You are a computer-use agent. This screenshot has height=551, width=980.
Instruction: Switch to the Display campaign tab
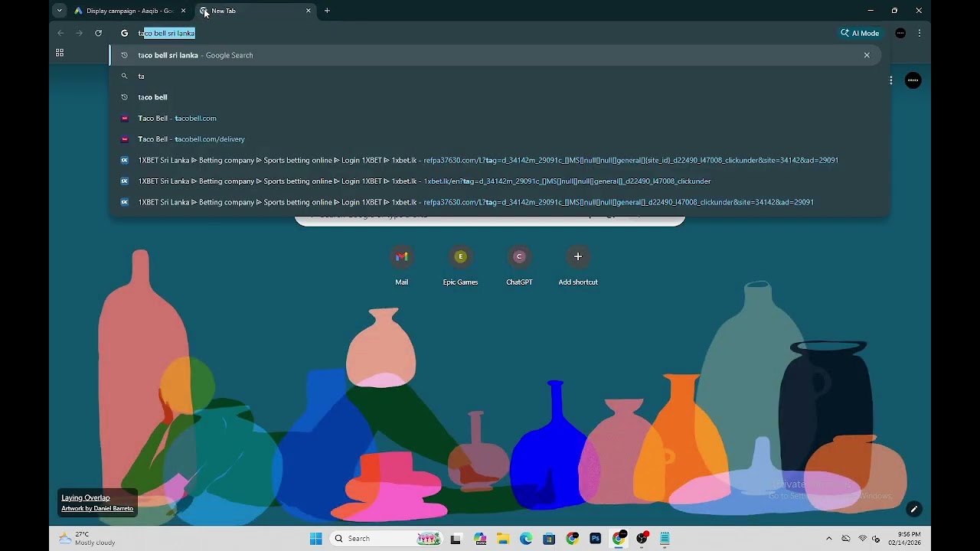pyautogui.click(x=129, y=11)
